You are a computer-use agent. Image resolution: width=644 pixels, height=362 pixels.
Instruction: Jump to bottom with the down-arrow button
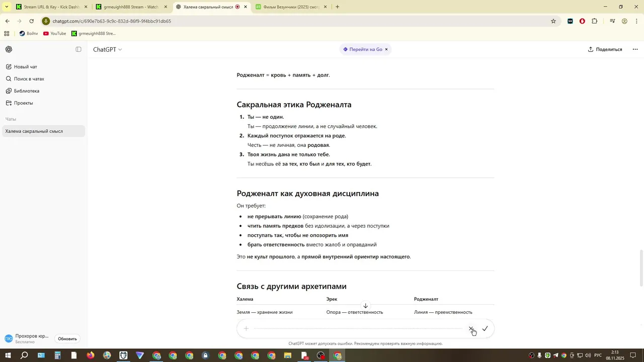(366, 306)
